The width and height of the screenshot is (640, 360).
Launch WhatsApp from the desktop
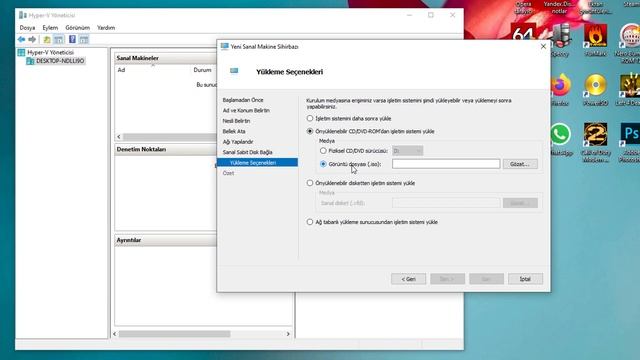pyautogui.click(x=560, y=140)
